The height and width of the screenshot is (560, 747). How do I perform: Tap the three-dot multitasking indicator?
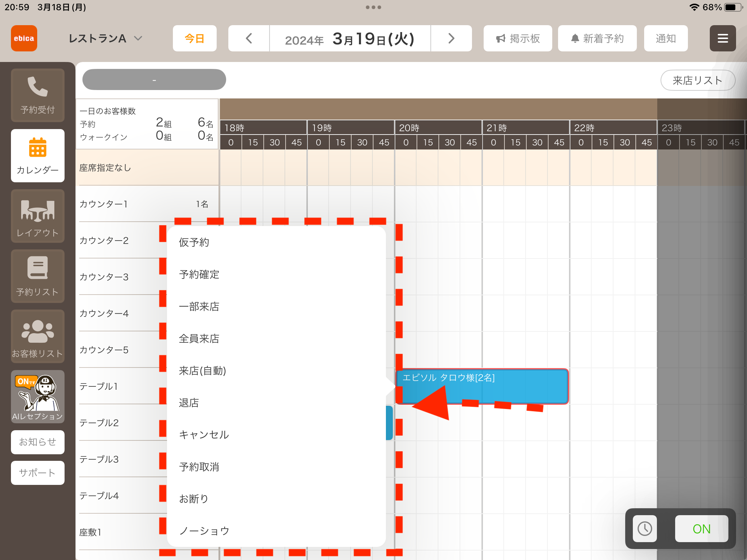point(373,7)
